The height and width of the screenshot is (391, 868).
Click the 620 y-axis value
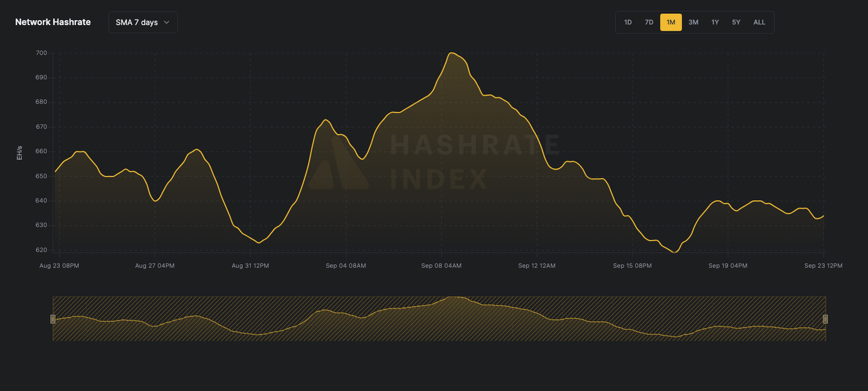tap(41, 250)
